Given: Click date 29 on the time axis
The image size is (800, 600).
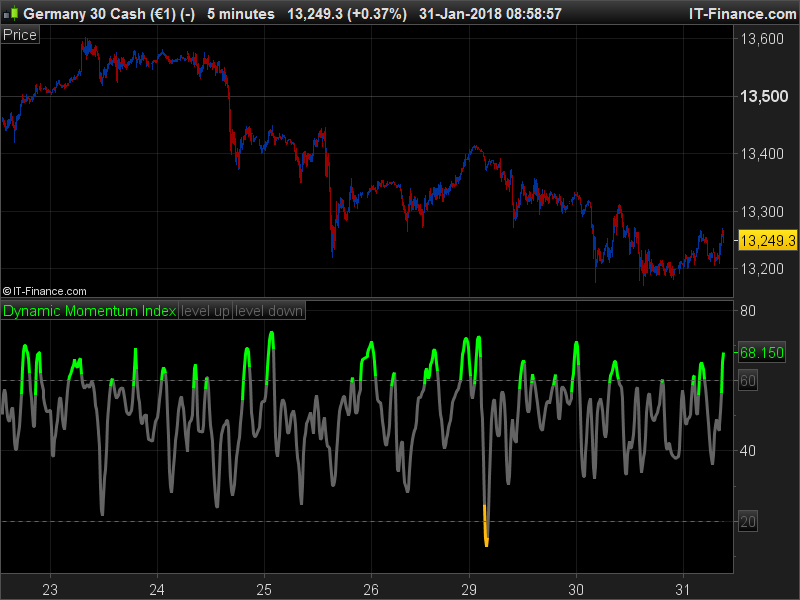Looking at the screenshot, I should pyautogui.click(x=469, y=590).
